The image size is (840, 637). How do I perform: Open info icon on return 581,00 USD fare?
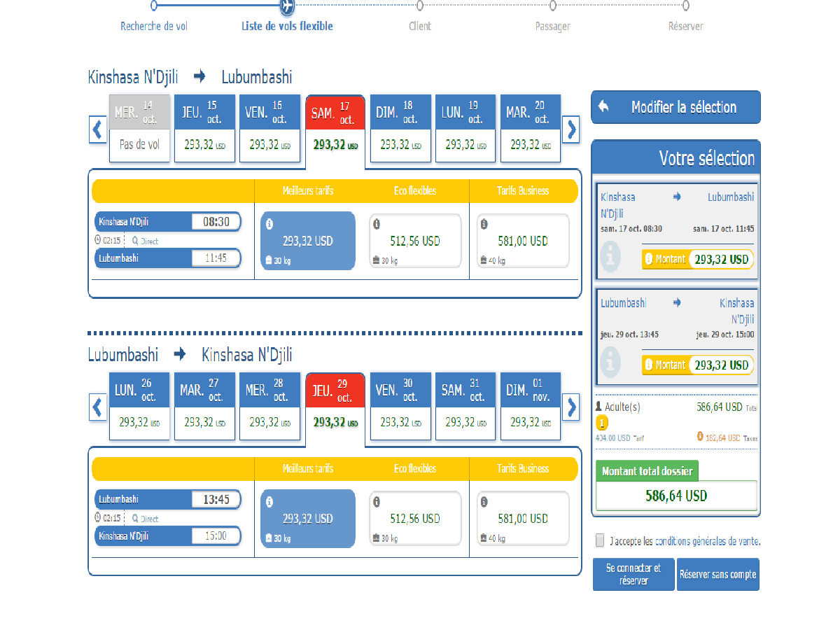click(x=484, y=503)
